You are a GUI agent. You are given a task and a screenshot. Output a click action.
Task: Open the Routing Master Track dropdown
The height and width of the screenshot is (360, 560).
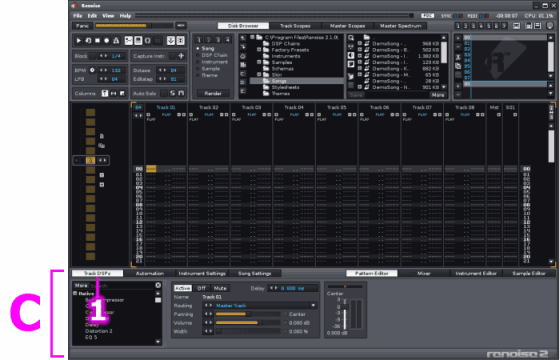click(x=313, y=305)
